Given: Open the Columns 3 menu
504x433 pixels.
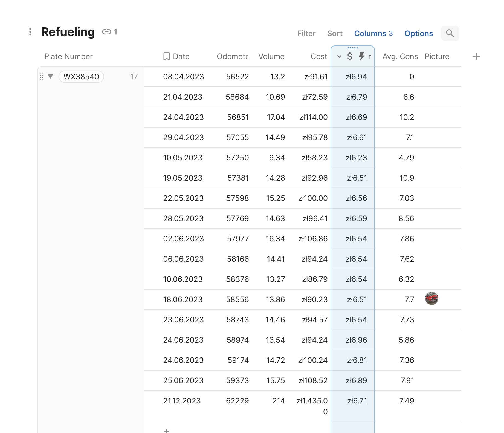Looking at the screenshot, I should [373, 33].
